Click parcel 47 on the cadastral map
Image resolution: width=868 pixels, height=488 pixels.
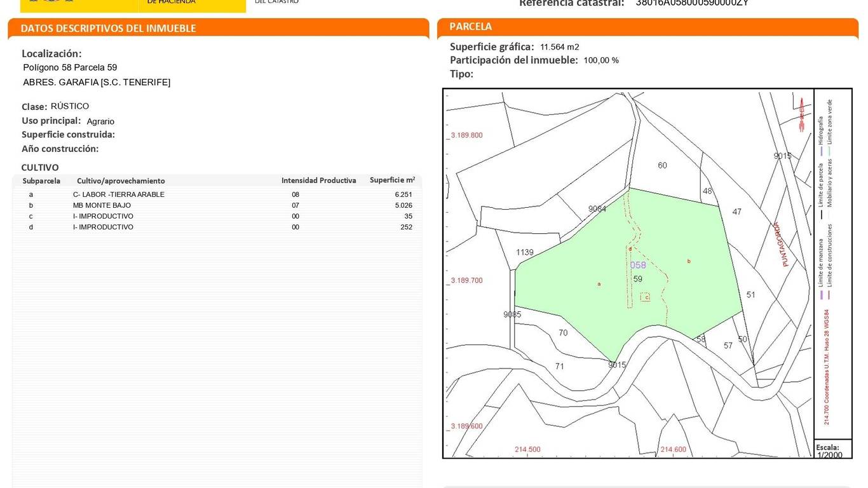736,212
